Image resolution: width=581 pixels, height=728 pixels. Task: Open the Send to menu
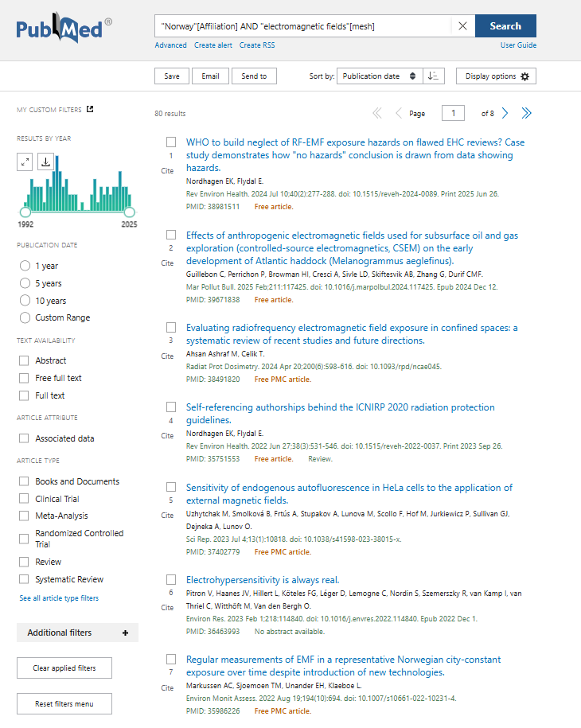tap(254, 76)
